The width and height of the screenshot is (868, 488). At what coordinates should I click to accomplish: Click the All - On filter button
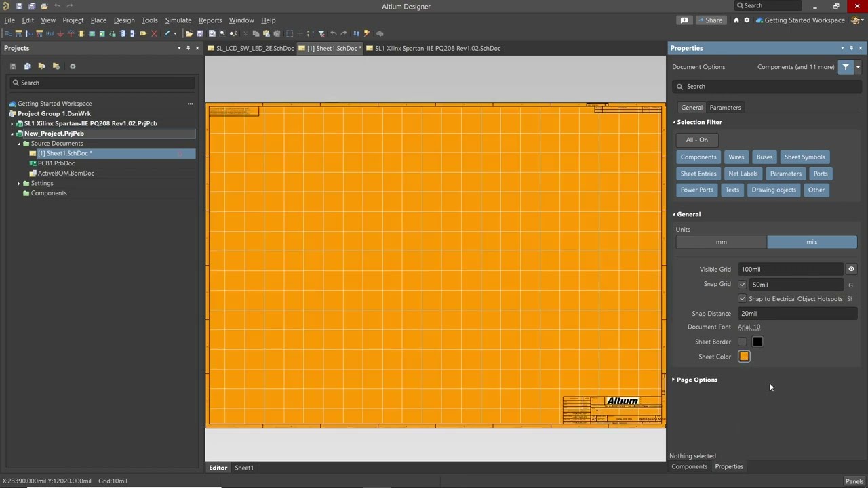pos(696,140)
